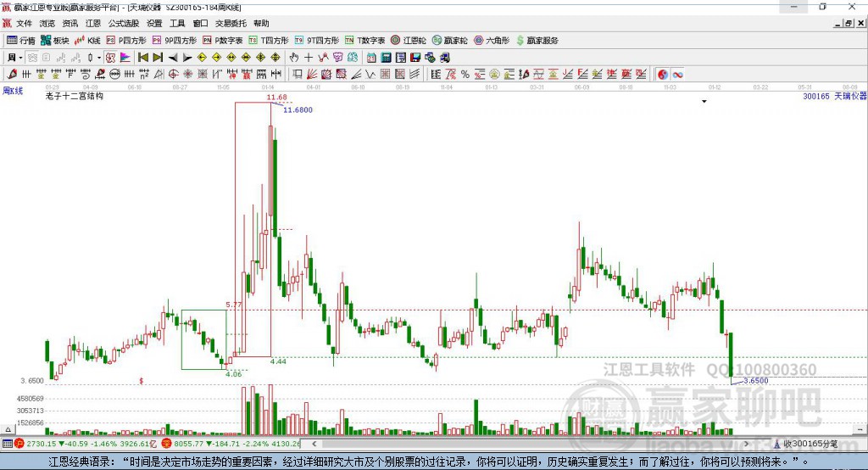
Task: Click the 周K线 label at chart top-left
Action: pyautogui.click(x=12, y=90)
